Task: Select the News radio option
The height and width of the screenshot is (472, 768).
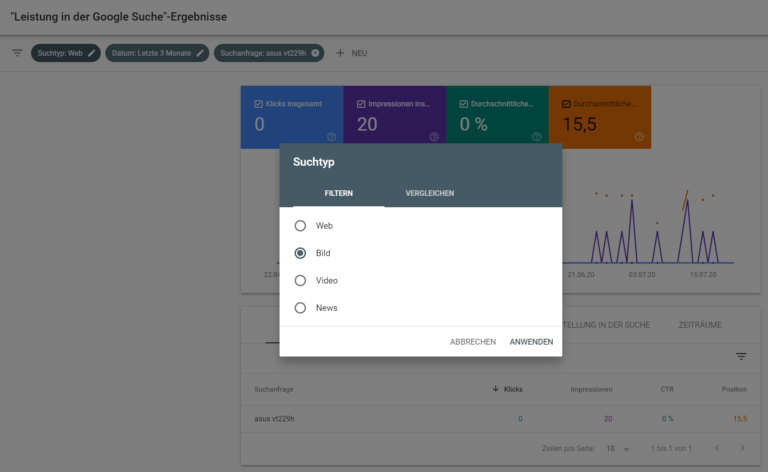Action: click(300, 308)
